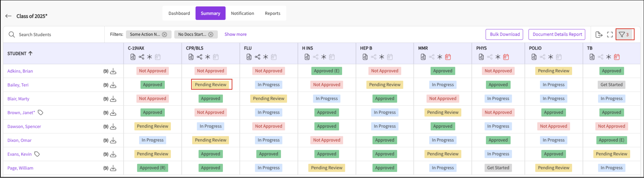644x178 pixels.
Task: Click the red calendar icon under MMR
Action: [x=448, y=57]
